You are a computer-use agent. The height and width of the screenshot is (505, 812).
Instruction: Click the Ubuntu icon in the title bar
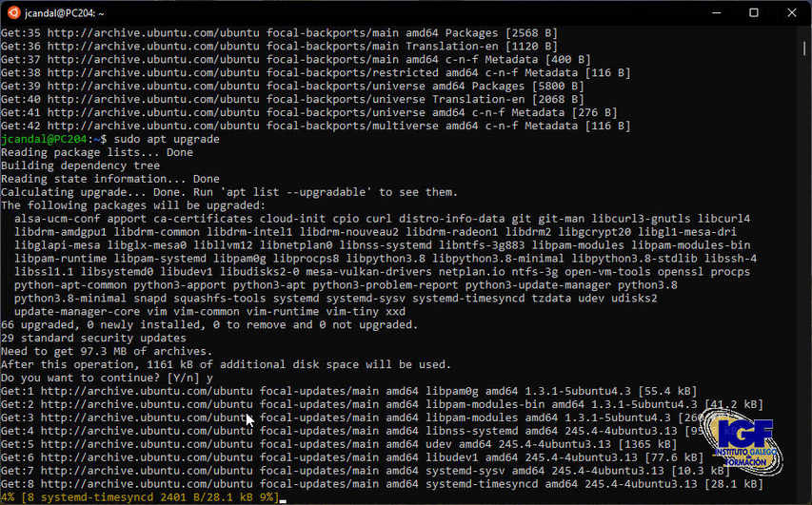(13, 13)
